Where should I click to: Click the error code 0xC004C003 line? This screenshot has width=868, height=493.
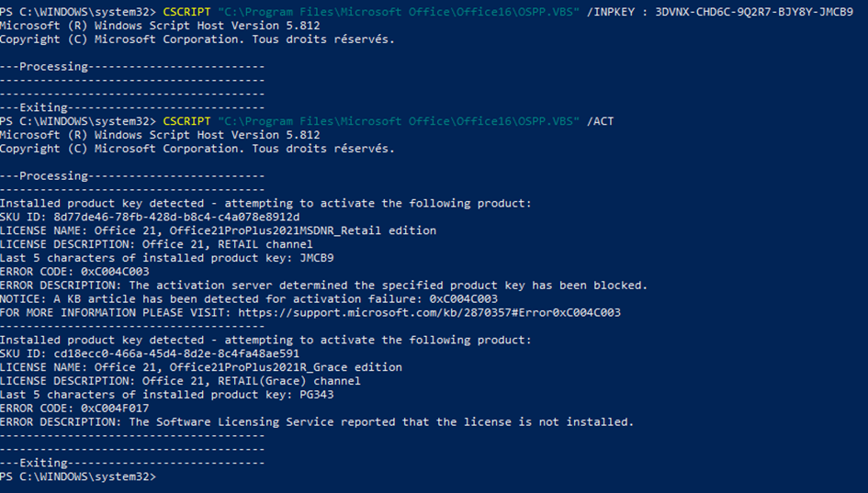click(x=74, y=272)
